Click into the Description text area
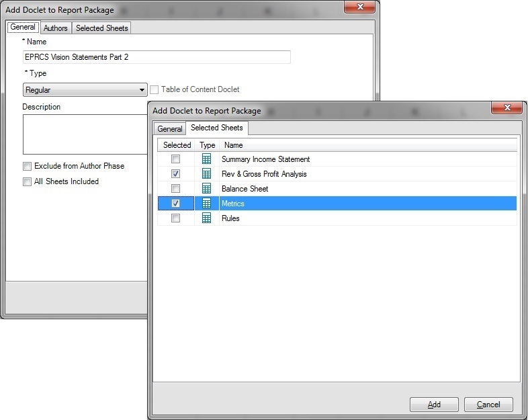 click(85, 134)
